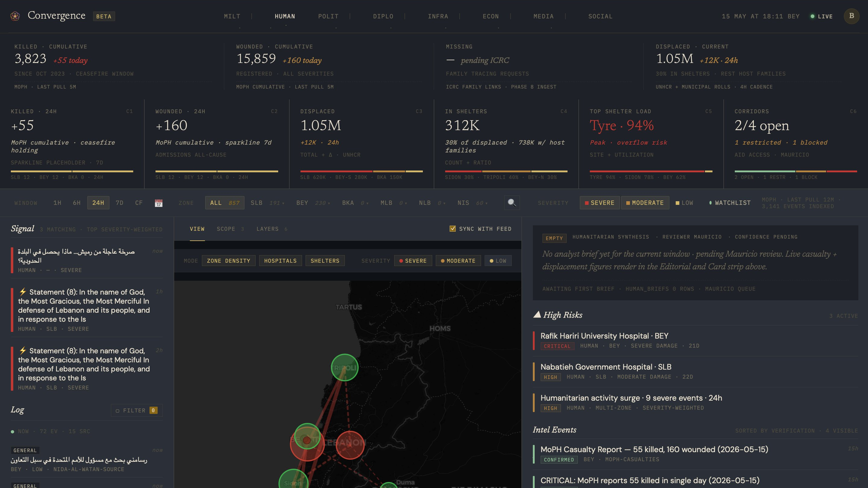
Task: Toggle SYNC WITH FEED checkbox
Action: (x=452, y=229)
